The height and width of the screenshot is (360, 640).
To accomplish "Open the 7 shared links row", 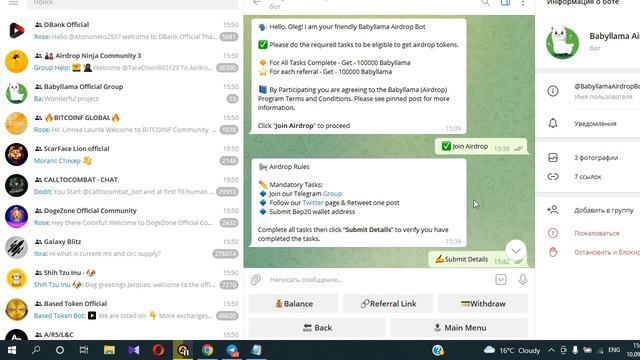I will (x=588, y=177).
